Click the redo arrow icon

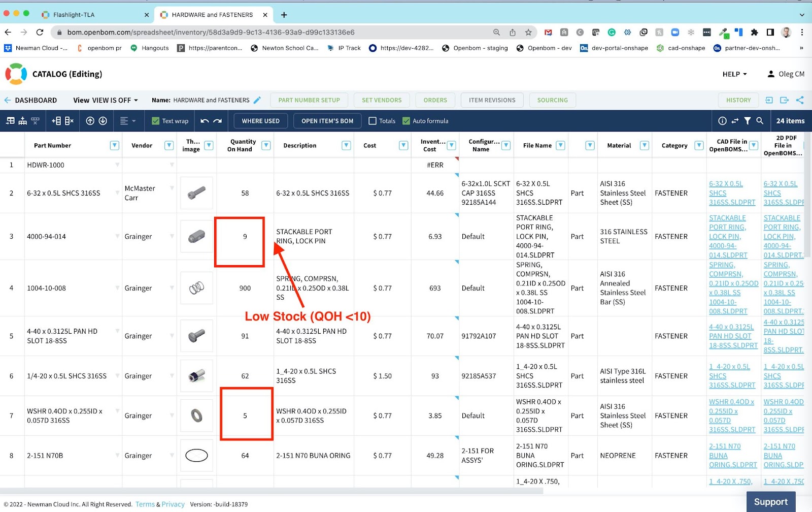[x=218, y=121]
